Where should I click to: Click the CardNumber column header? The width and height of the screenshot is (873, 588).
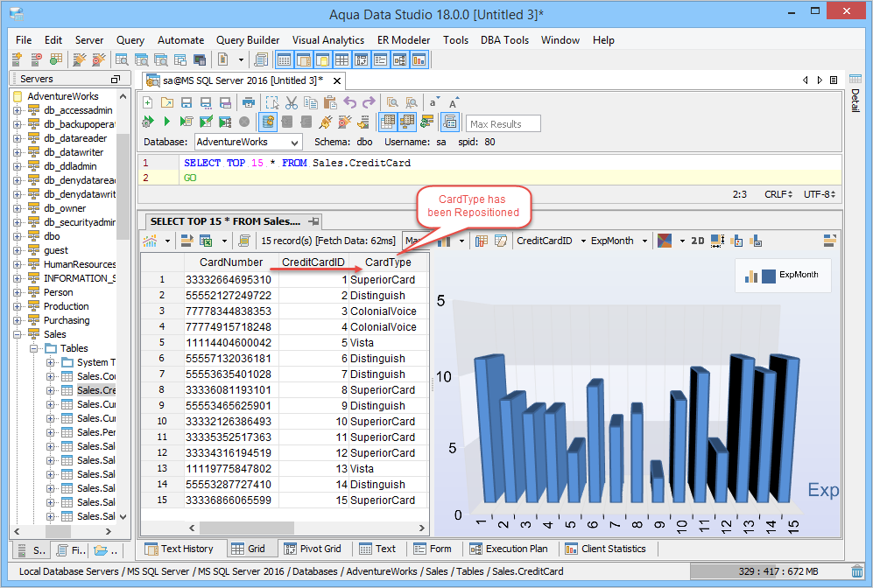[230, 262]
